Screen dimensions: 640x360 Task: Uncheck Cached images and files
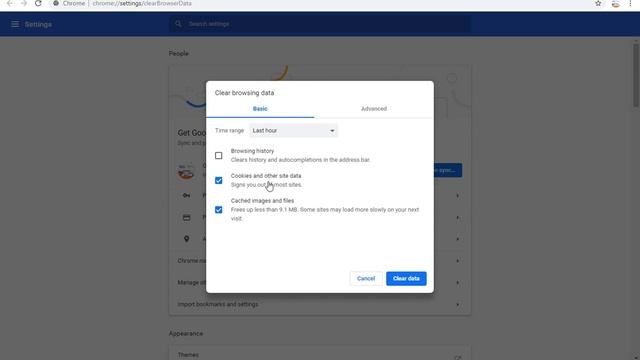coord(219,210)
